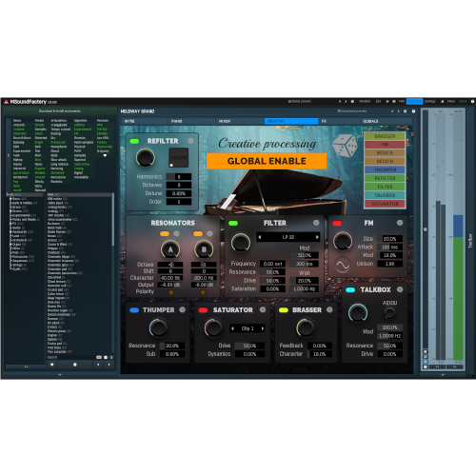The height and width of the screenshot is (476, 476).
Task: Click the REFILTER main knob
Action: 146,158
